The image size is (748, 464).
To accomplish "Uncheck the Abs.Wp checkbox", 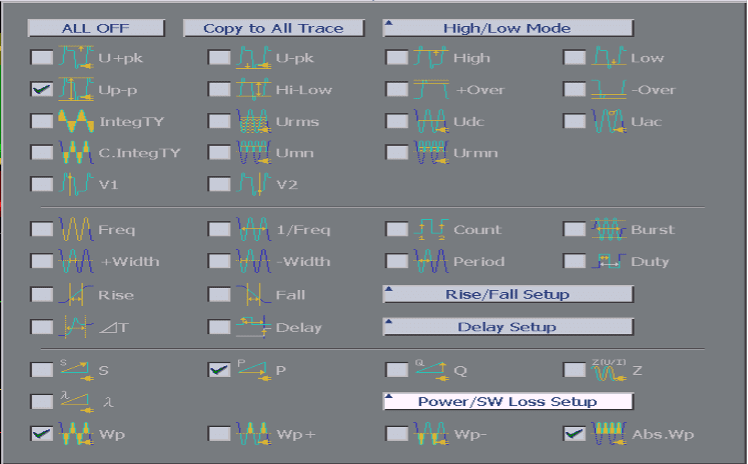I will point(574,434).
